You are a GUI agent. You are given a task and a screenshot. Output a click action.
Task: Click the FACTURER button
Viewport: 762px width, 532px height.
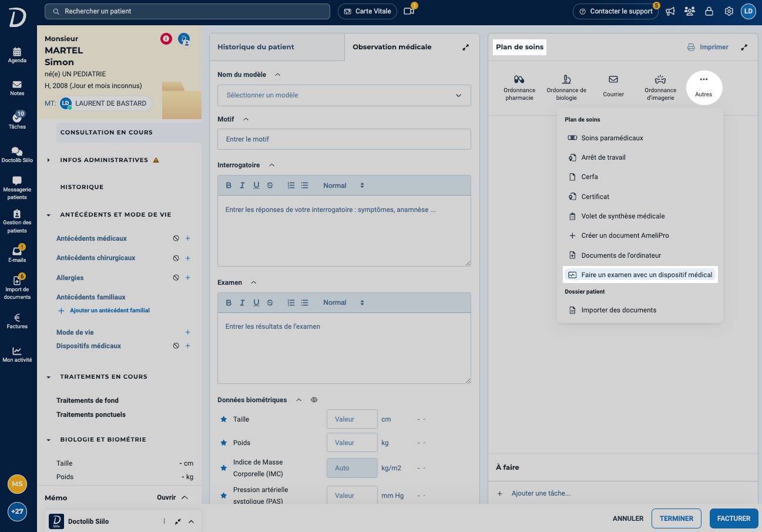point(734,518)
